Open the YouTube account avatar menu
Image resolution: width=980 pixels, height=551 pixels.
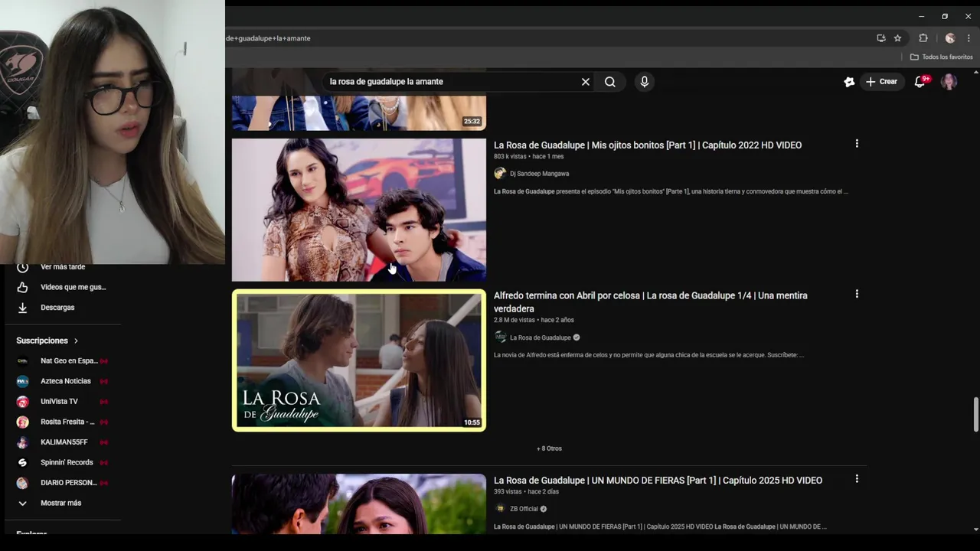coord(949,82)
